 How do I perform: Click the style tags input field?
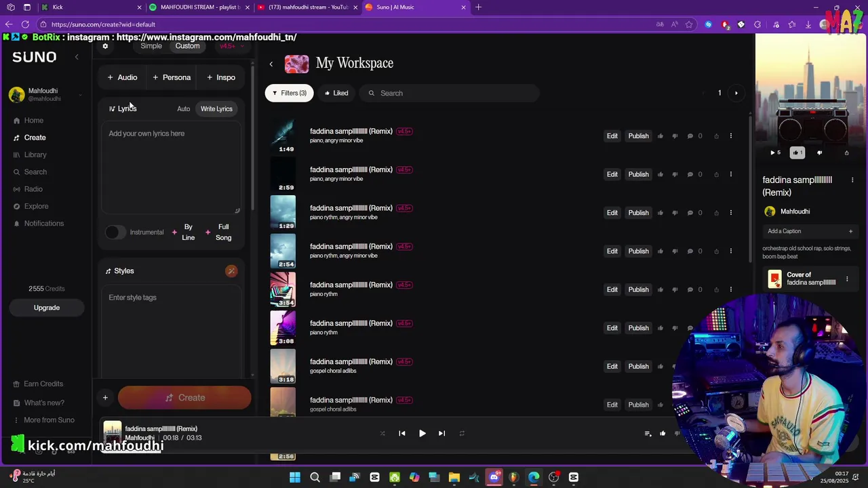click(171, 332)
